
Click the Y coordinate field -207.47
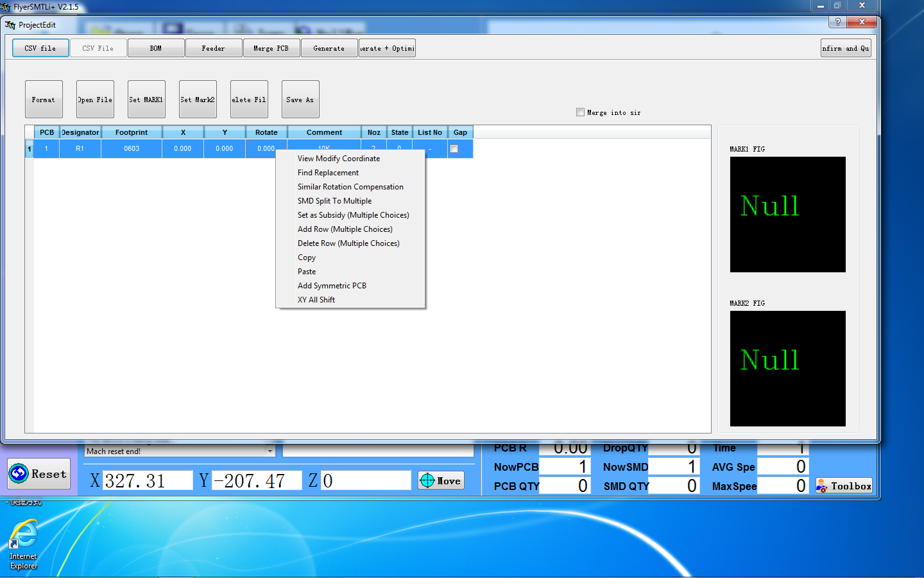pos(257,480)
